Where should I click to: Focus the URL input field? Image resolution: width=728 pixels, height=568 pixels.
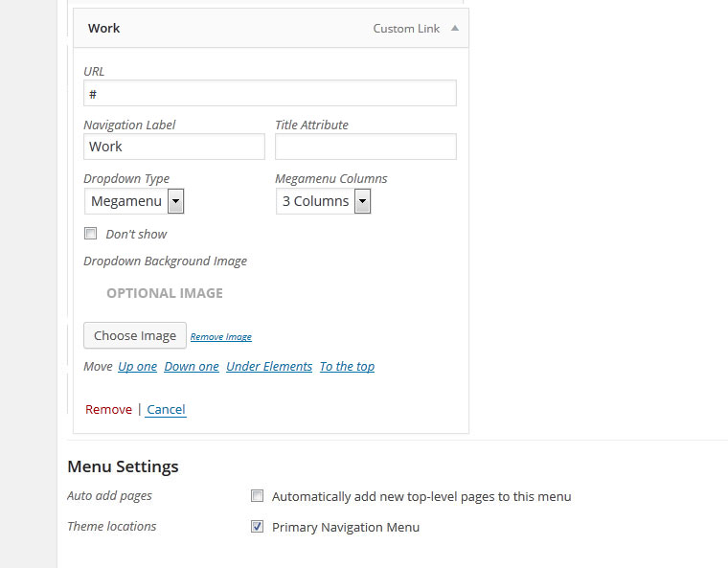[x=269, y=93]
